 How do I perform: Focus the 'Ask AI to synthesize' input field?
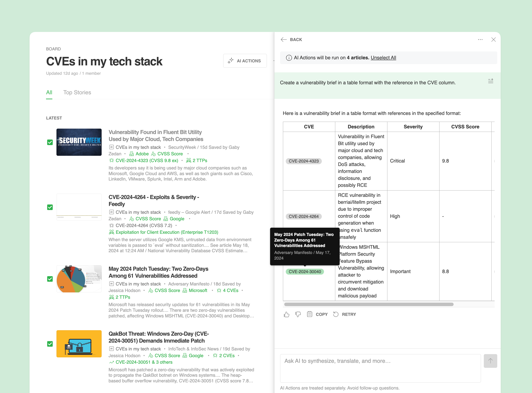pyautogui.click(x=380, y=368)
